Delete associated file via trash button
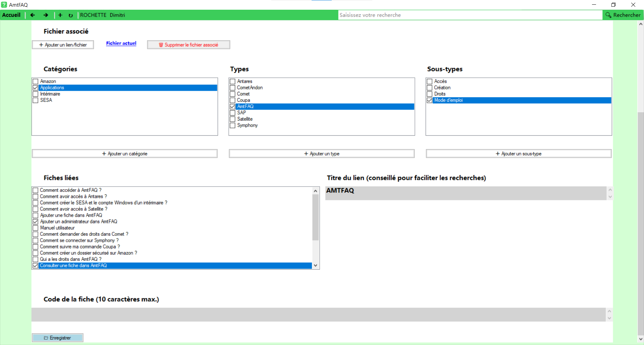 pos(188,45)
